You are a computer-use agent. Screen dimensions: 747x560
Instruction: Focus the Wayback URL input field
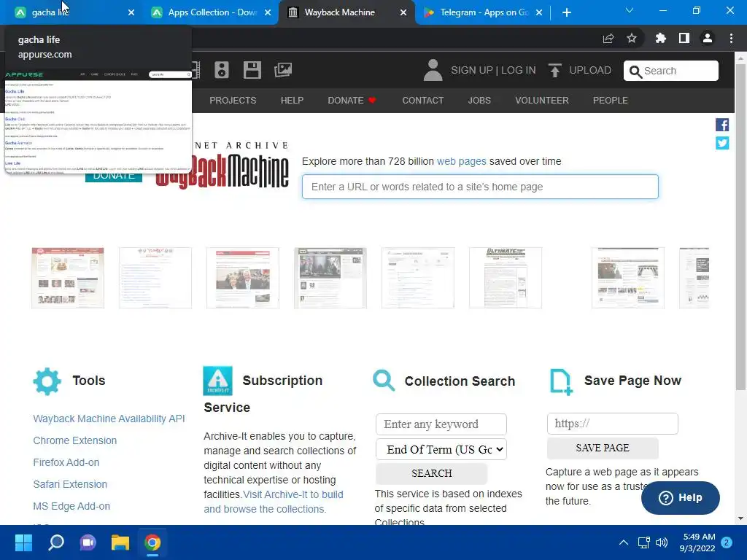point(480,187)
